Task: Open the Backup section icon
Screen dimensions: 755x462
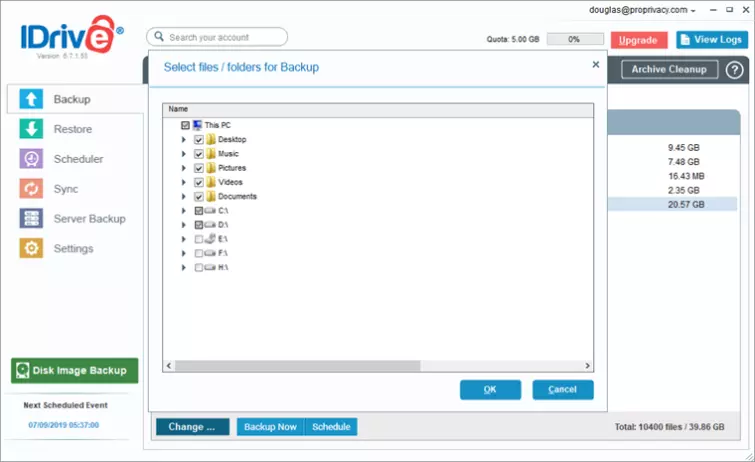Action: (31, 99)
